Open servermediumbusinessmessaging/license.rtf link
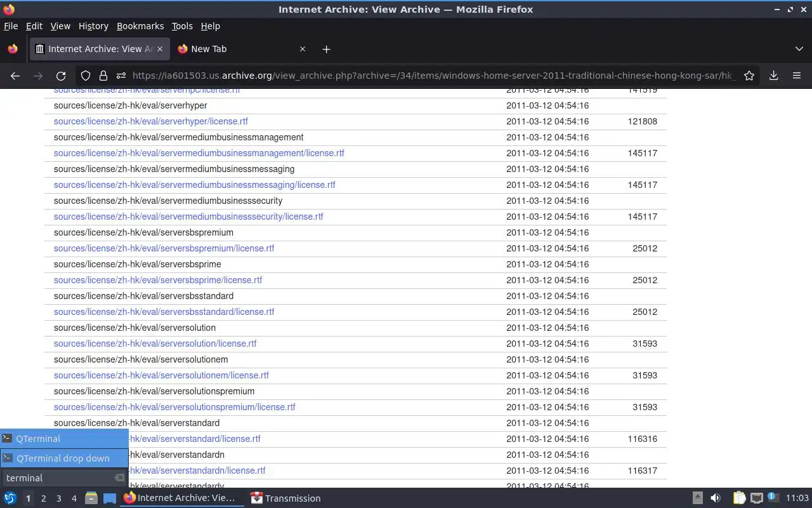Viewport: 812px width, 508px height. pos(195,185)
